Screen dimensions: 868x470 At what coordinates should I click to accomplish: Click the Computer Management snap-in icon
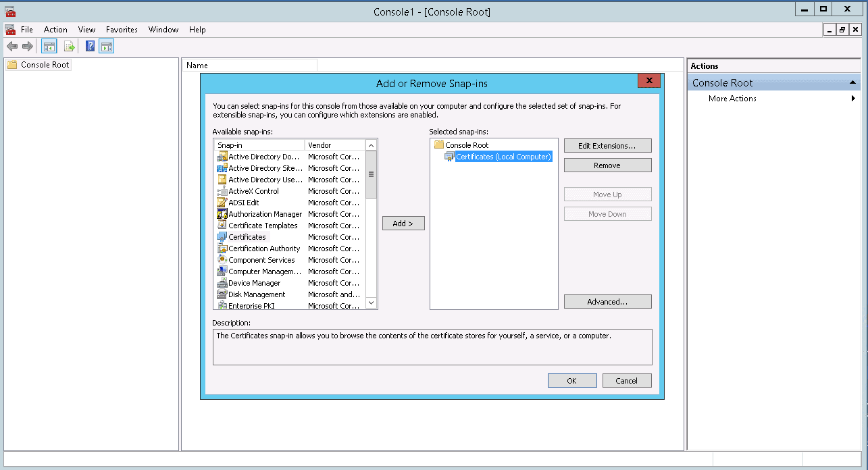[222, 271]
